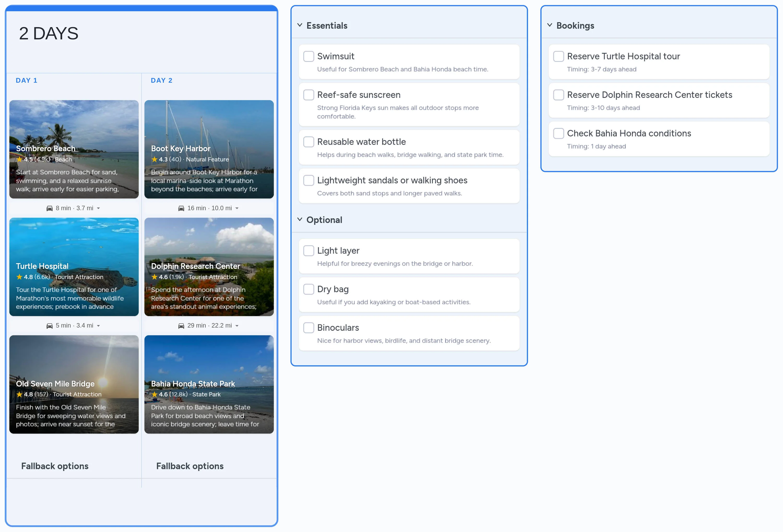Select the DAY 1 column header
Screen dimensions: 783x532
(27, 81)
